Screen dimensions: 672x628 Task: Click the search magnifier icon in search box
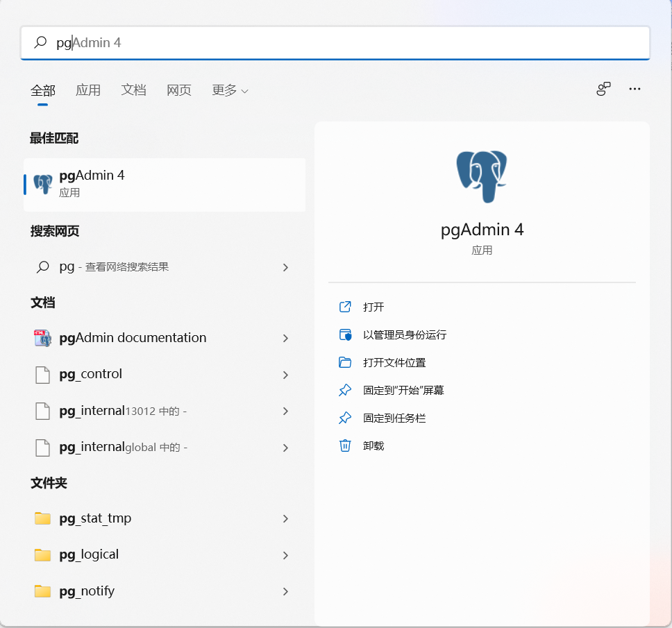[40, 42]
